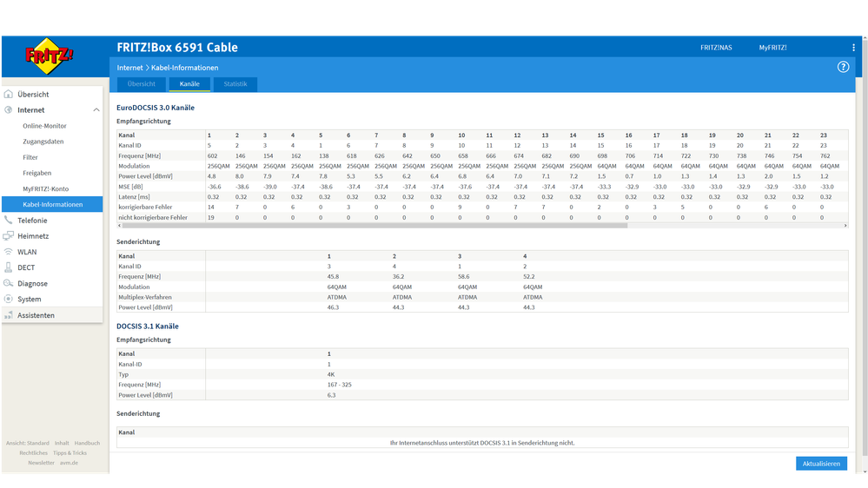868x488 pixels.
Task: Click the Übersicht house icon
Action: coord(9,94)
